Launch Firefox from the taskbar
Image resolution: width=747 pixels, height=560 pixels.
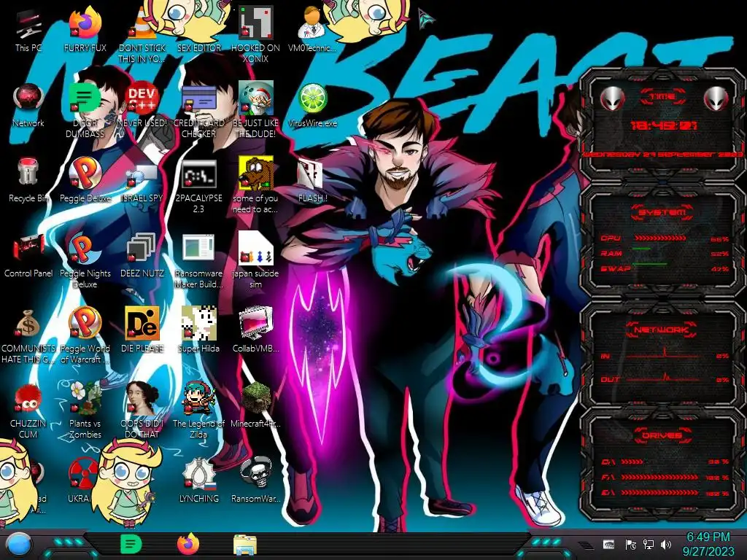(x=188, y=544)
